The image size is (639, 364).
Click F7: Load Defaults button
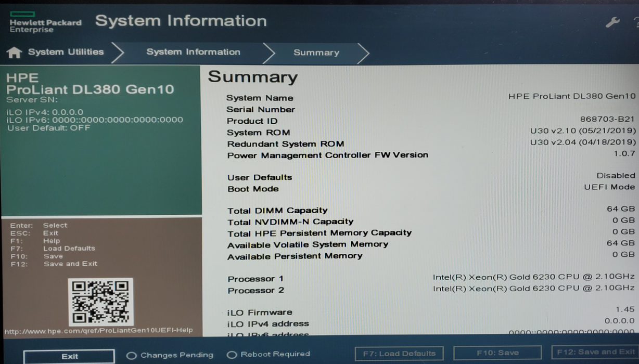click(x=399, y=354)
